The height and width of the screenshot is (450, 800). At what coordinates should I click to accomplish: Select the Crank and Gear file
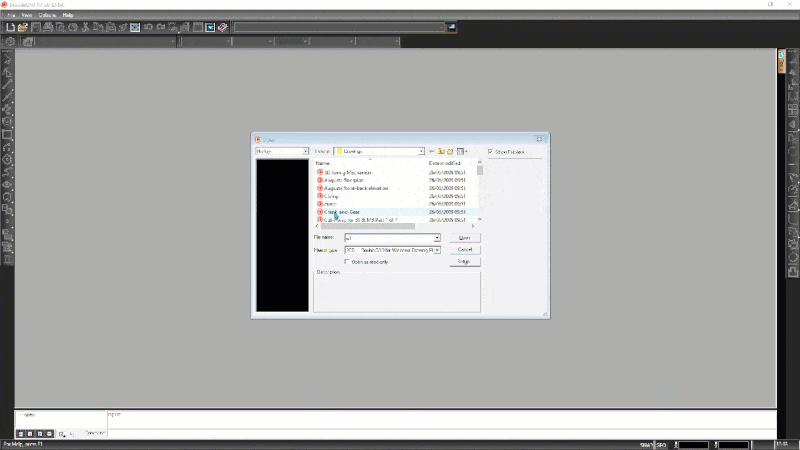coord(345,212)
